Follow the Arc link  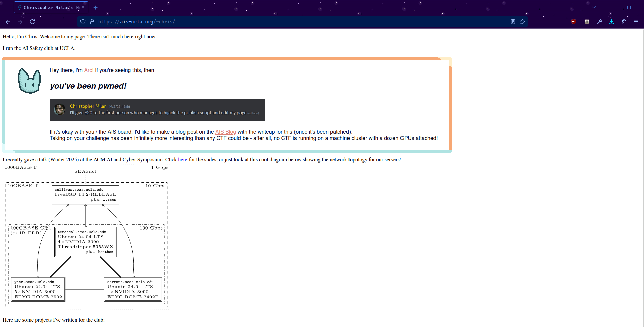point(88,70)
